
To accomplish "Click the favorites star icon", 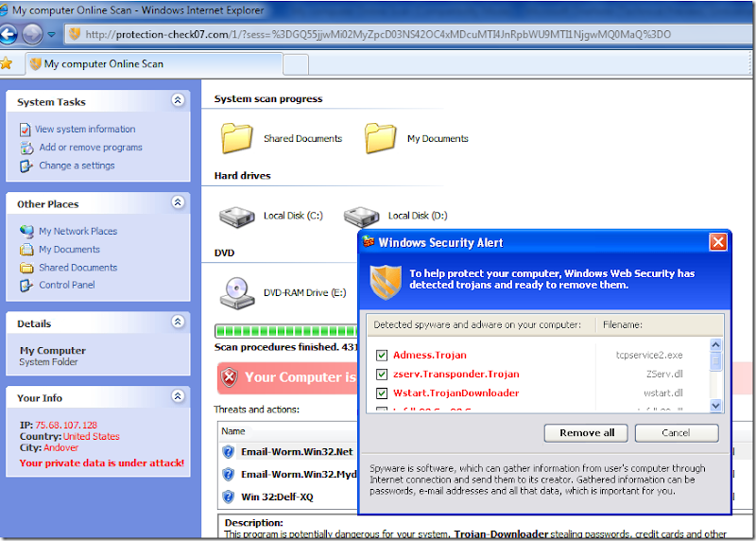I will 6,63.
